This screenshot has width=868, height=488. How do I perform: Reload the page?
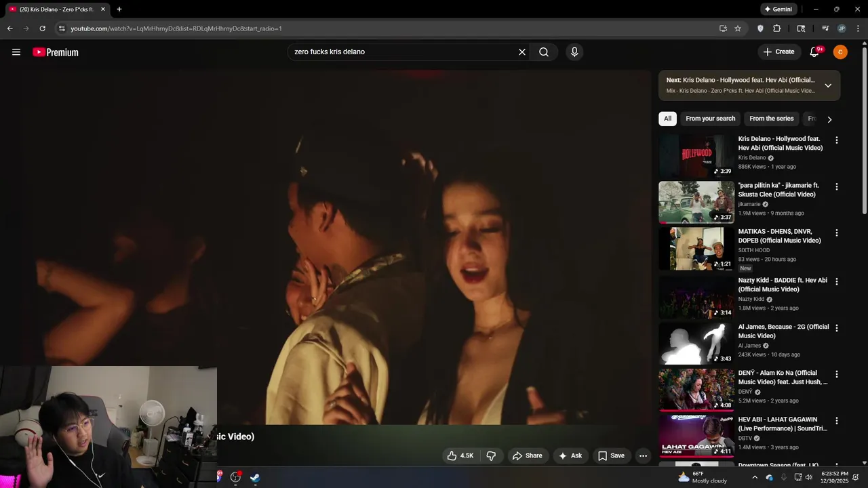point(43,28)
